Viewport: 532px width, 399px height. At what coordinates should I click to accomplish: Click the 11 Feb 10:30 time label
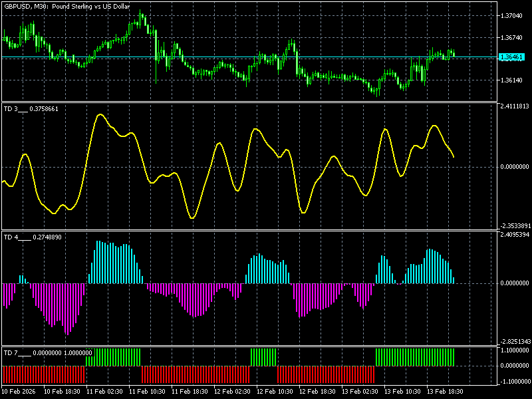tap(147, 391)
